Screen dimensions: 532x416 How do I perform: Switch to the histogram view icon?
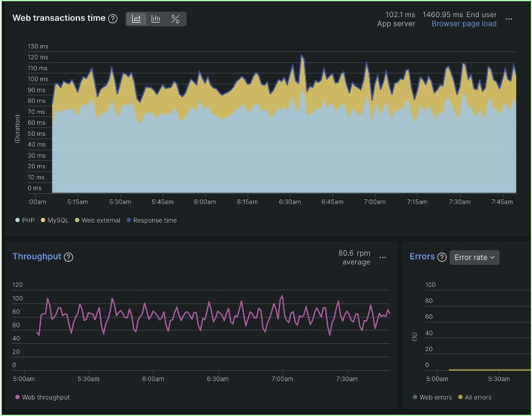pyautogui.click(x=156, y=19)
